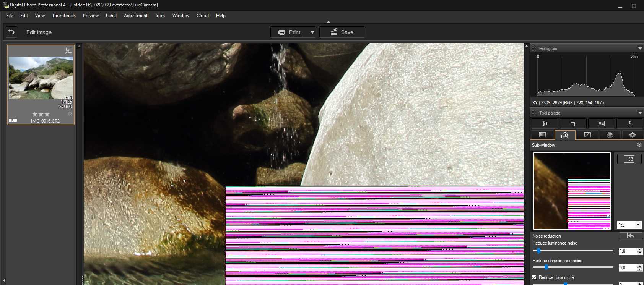The height and width of the screenshot is (285, 644).
Task: Click the toolbar collapse arrow above Print
Action: point(329,22)
